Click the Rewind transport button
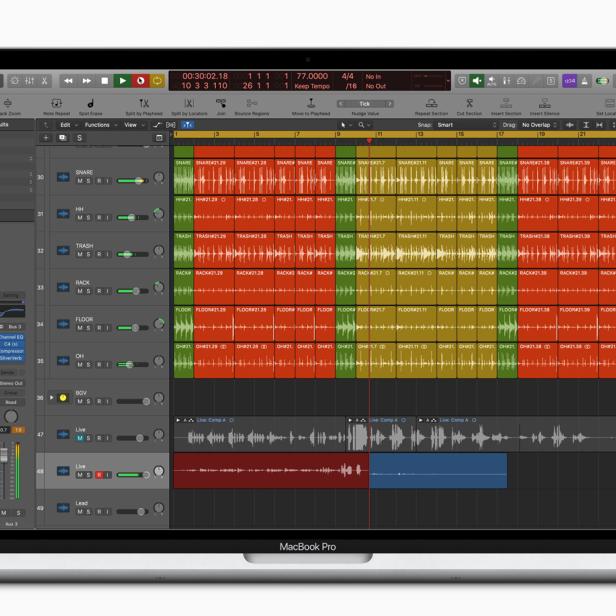Viewport: 616px width, 616px height. coord(68,81)
